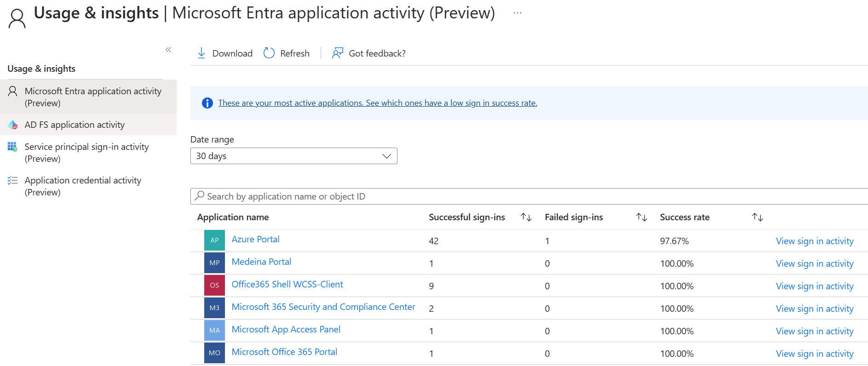Click the Success rate column header text
This screenshot has height=366, width=868.
point(684,217)
